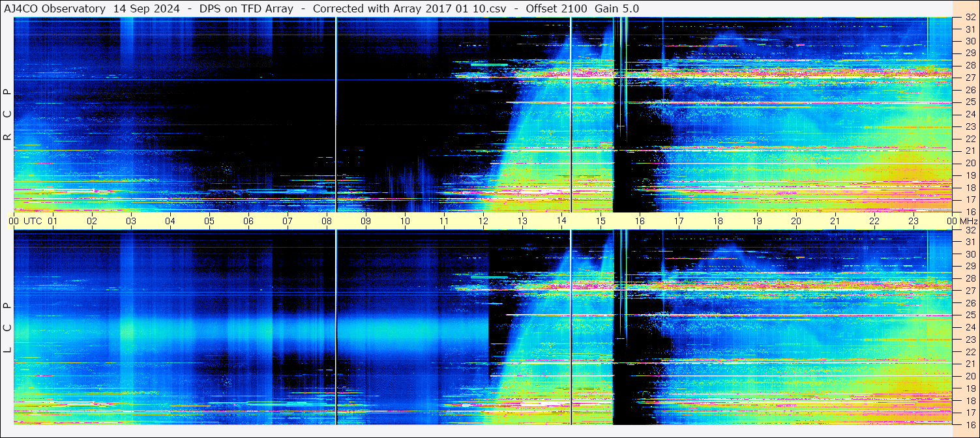Click the RCP panel 23 MHz scale label
This screenshot has width=980, height=438.
point(970,126)
